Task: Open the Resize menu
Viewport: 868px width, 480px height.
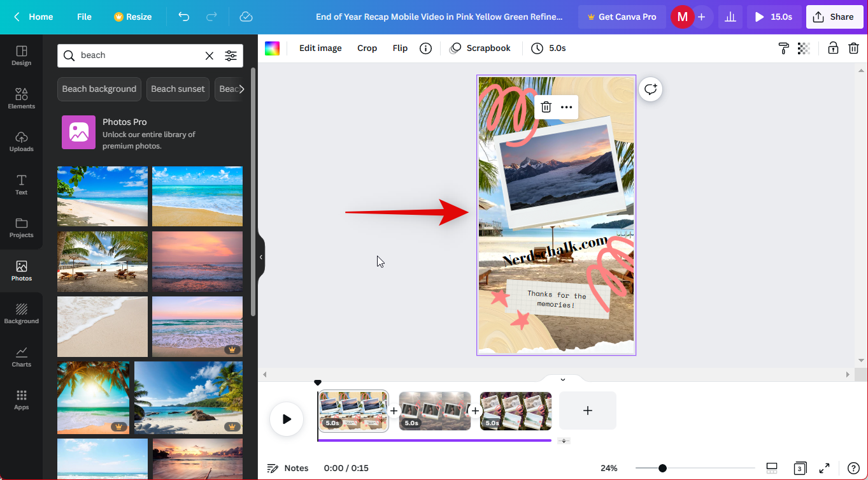Action: (132, 17)
